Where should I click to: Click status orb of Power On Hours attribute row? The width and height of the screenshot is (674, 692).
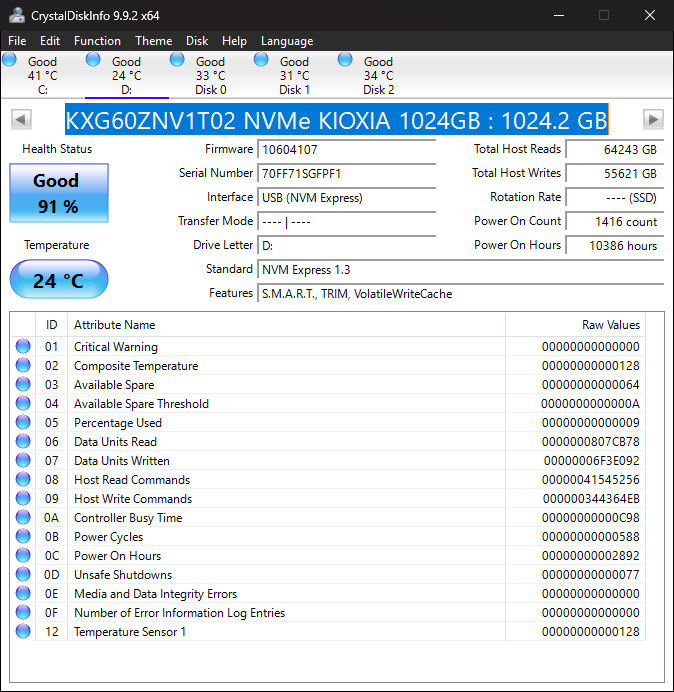[x=23, y=555]
